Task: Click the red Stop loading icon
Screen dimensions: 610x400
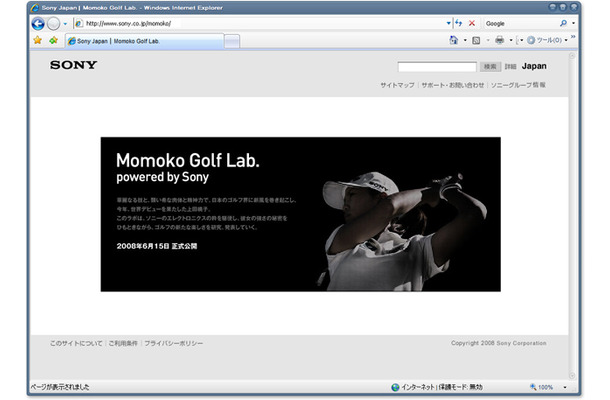Action: point(472,23)
